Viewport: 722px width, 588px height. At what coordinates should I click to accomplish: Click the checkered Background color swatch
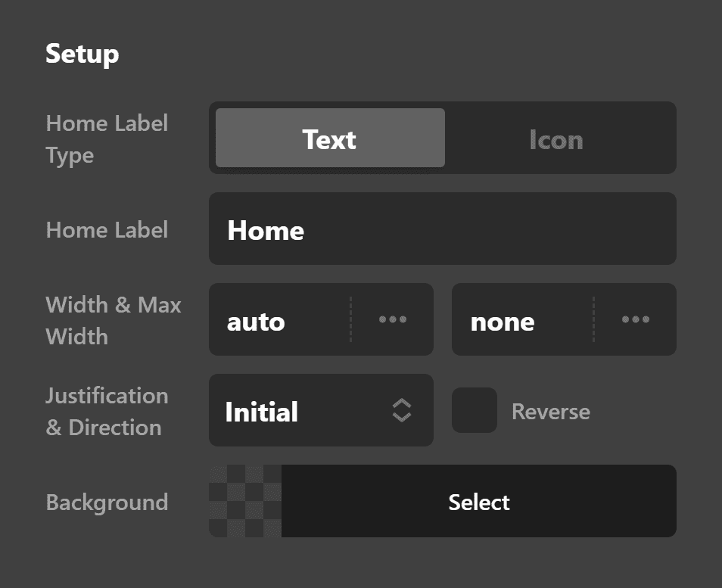click(244, 501)
